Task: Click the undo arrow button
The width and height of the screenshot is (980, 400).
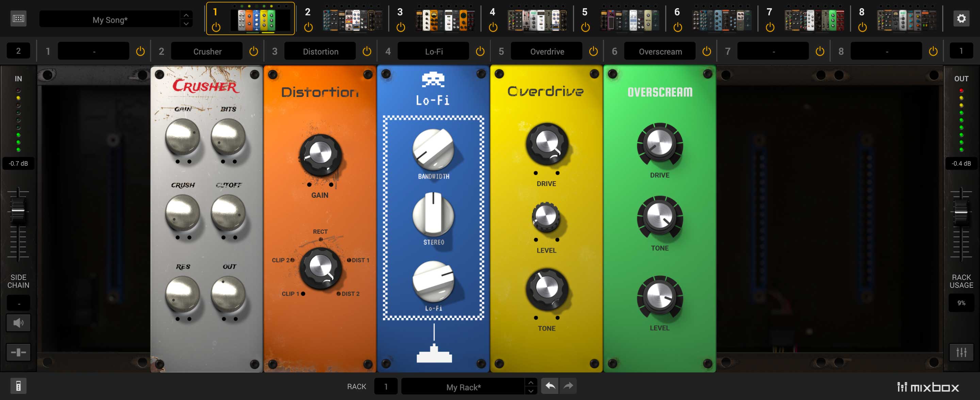Action: [550, 386]
